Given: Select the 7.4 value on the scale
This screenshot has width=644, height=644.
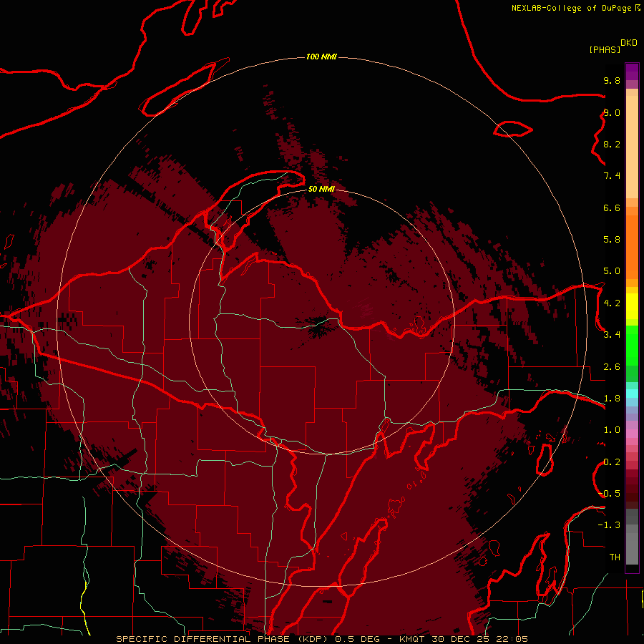Looking at the screenshot, I should pyautogui.click(x=612, y=176).
